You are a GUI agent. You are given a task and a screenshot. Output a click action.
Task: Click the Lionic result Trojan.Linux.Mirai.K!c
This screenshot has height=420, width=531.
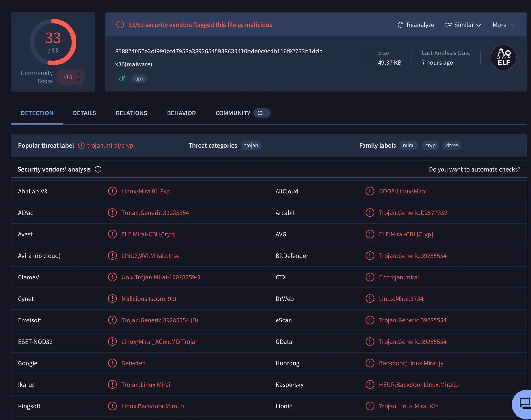(408, 406)
